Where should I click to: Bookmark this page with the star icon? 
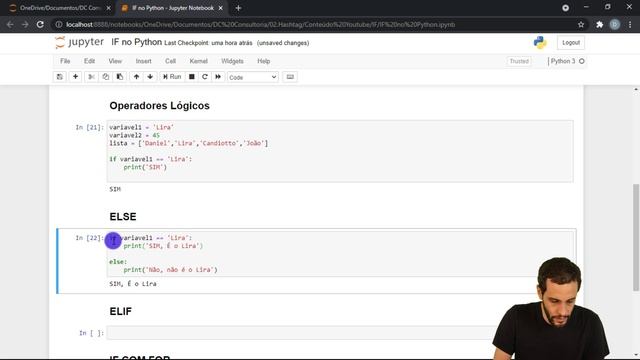(581, 24)
